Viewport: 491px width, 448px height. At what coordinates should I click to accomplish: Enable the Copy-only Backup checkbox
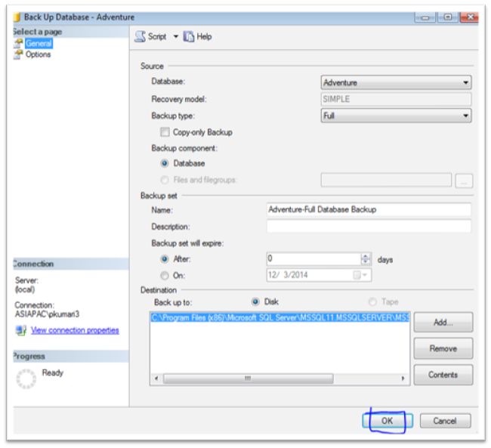pos(165,132)
